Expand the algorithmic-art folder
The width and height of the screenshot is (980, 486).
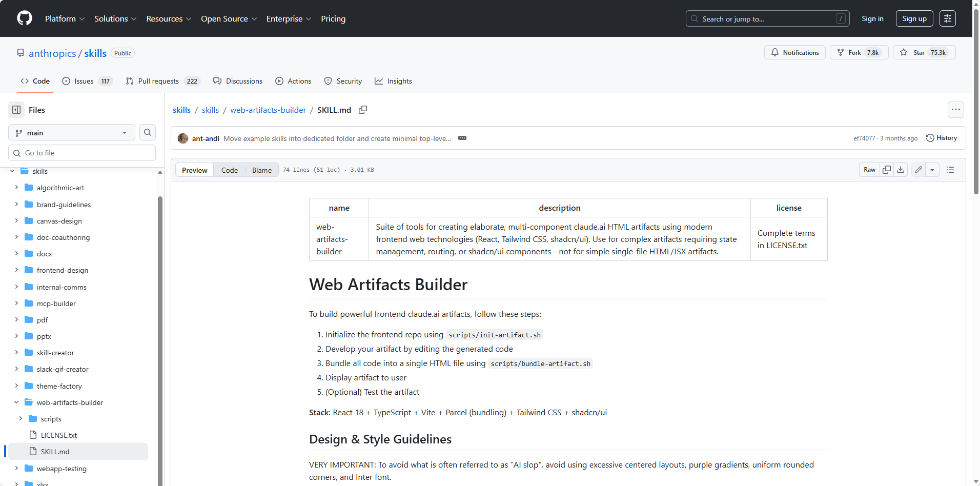coord(16,188)
